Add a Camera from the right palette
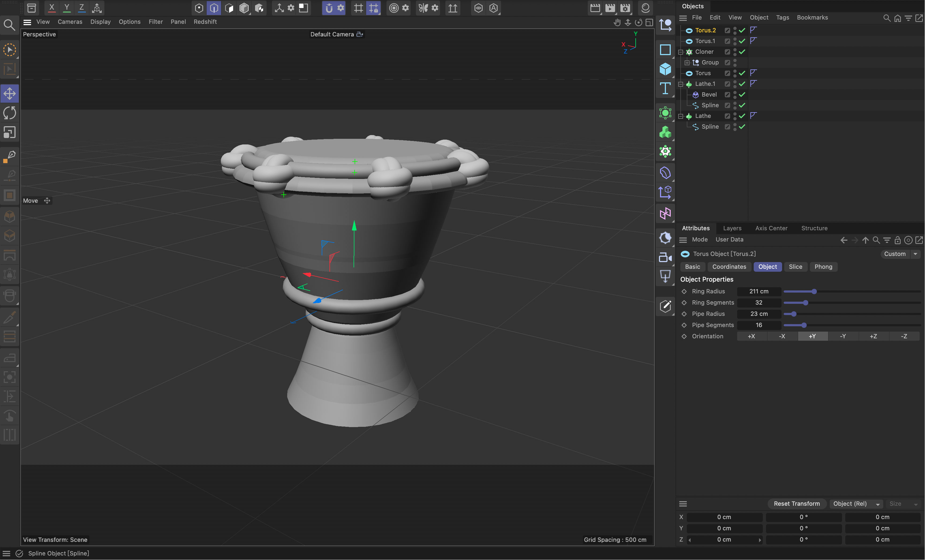The image size is (925, 560). click(665, 257)
